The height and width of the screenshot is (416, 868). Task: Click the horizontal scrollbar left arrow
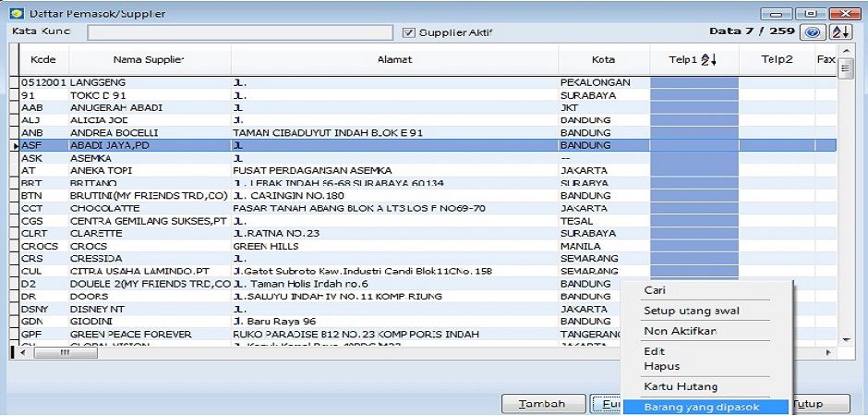(x=23, y=352)
